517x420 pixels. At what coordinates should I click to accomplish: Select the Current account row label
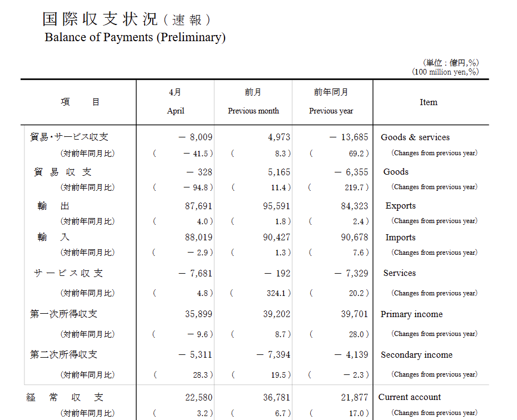tap(410, 397)
